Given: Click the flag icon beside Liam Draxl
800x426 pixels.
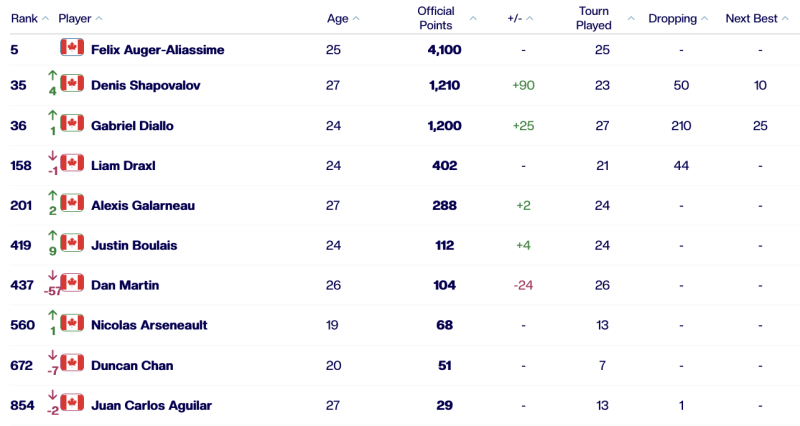Looking at the screenshot, I should (x=71, y=163).
